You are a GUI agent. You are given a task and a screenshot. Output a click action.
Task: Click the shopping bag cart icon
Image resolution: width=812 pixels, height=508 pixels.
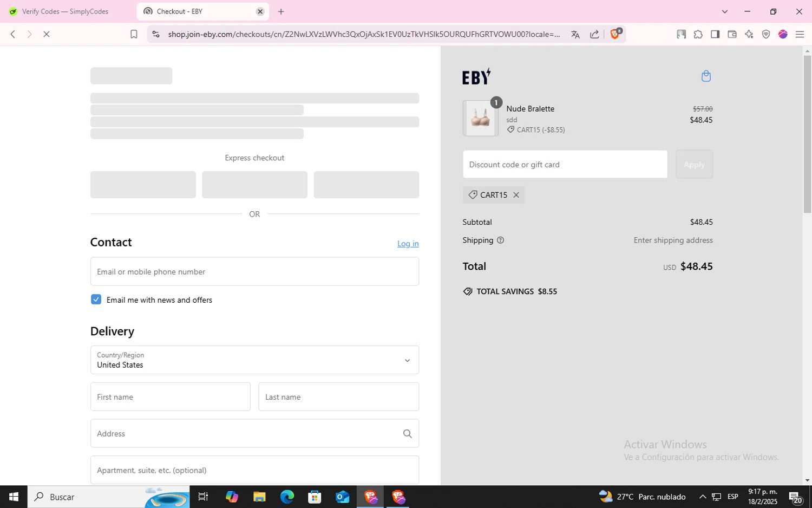coord(706,76)
